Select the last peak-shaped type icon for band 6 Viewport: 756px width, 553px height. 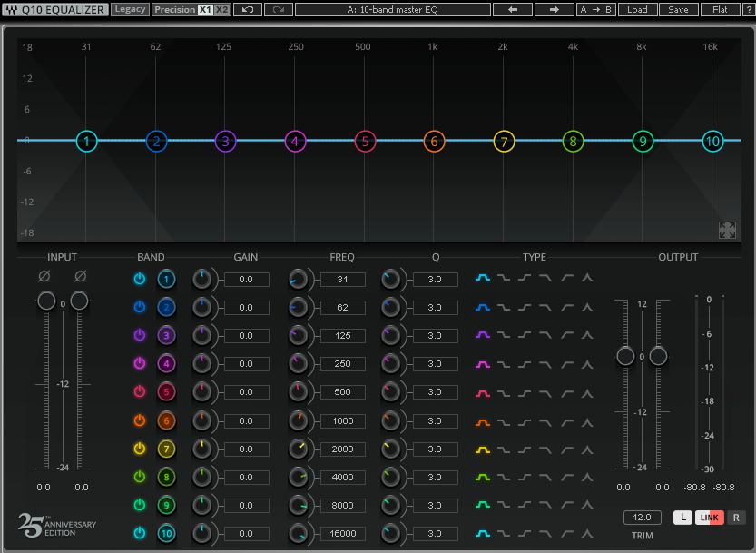(x=587, y=422)
